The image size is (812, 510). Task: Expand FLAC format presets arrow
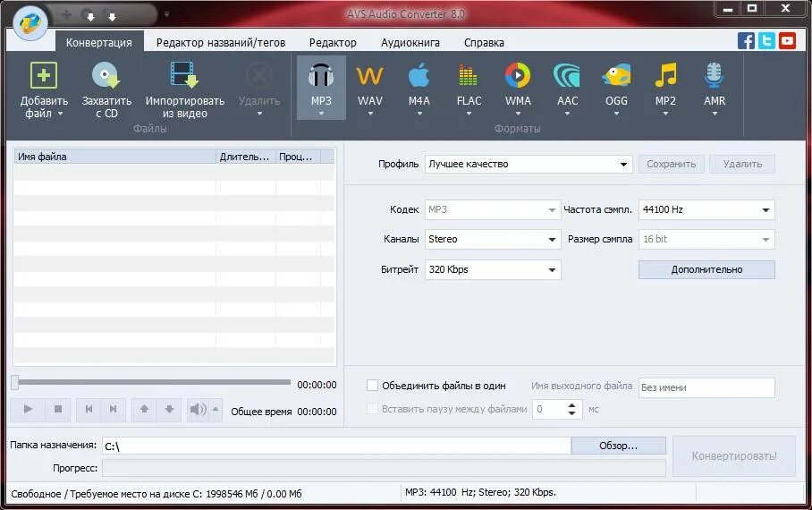469,114
